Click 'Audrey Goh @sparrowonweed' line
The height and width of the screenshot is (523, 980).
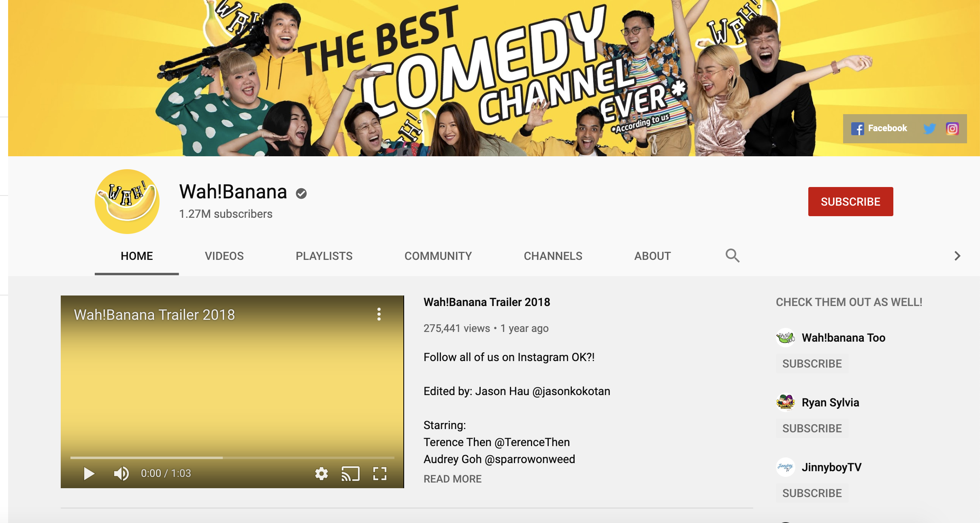point(499,459)
